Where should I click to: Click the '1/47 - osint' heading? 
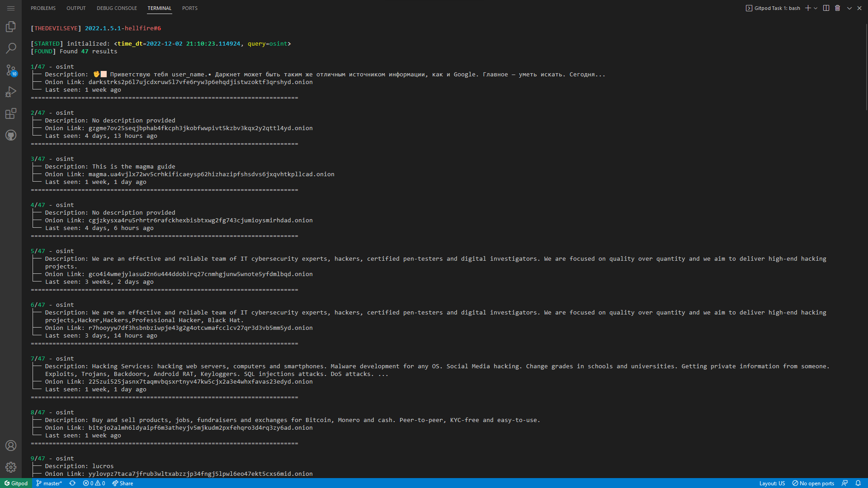(52, 67)
